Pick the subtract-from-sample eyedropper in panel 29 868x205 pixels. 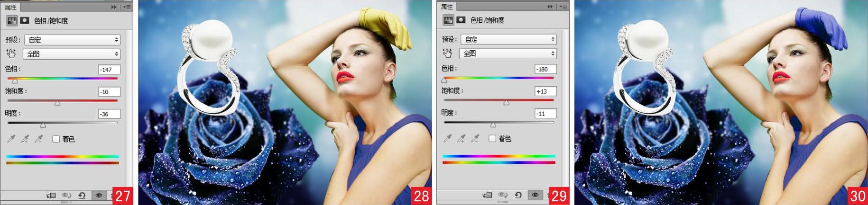[x=475, y=138]
